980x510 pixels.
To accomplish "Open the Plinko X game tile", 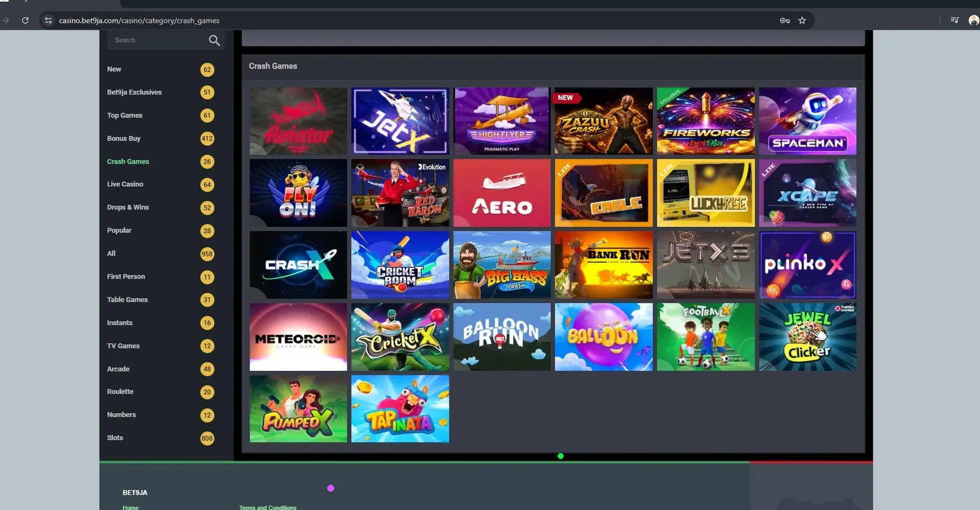I will pyautogui.click(x=808, y=265).
